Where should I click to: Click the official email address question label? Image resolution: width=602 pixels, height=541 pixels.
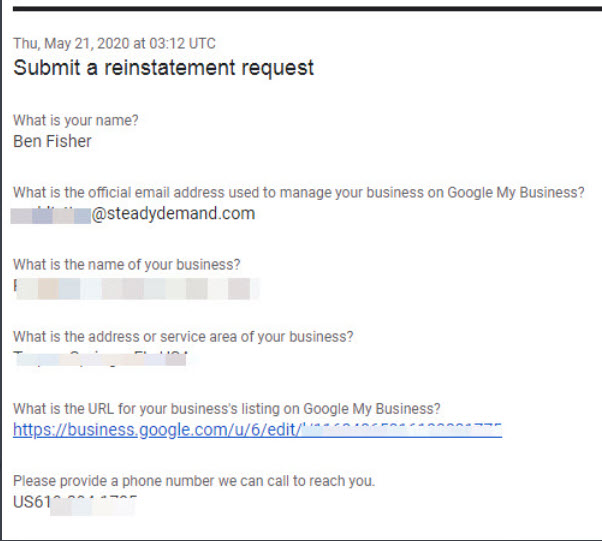pyautogui.click(x=299, y=192)
